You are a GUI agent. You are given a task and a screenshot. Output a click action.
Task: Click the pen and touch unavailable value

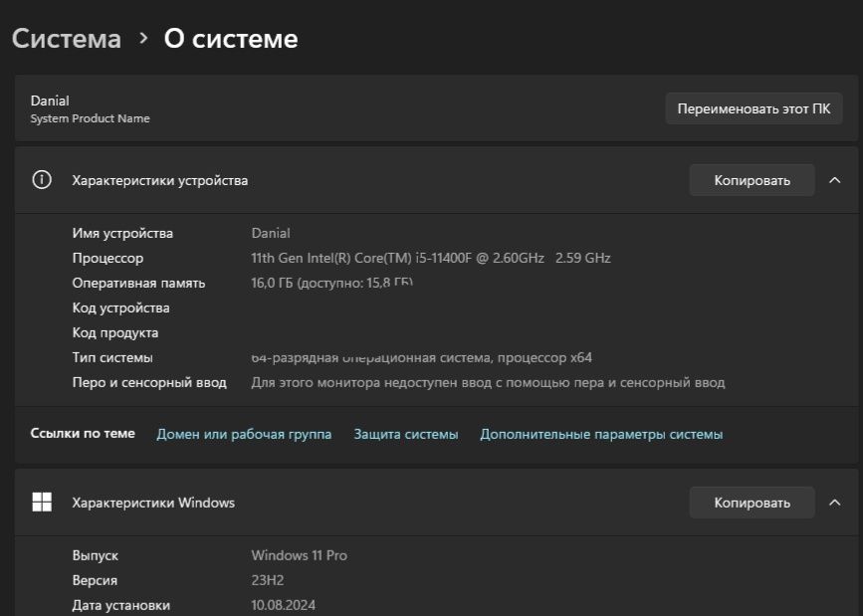488,382
